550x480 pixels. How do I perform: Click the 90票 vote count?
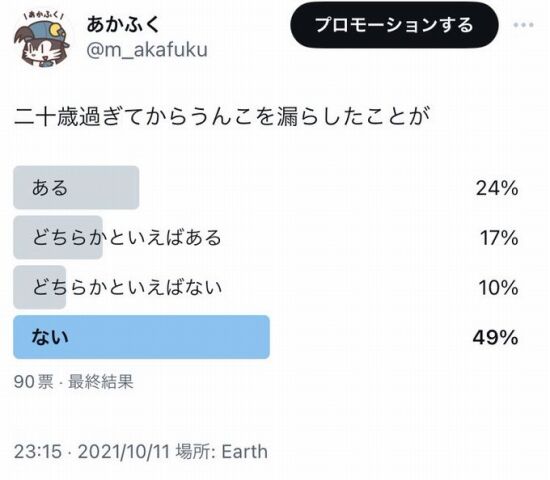(34, 382)
